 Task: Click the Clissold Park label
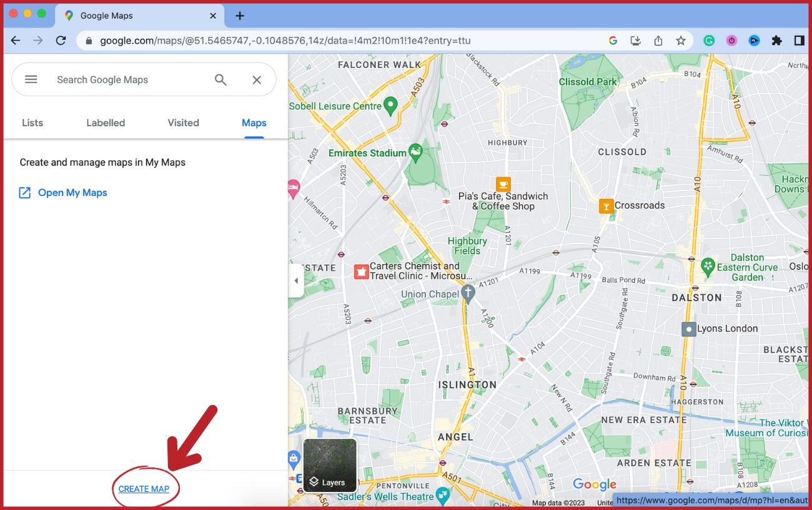(x=588, y=82)
